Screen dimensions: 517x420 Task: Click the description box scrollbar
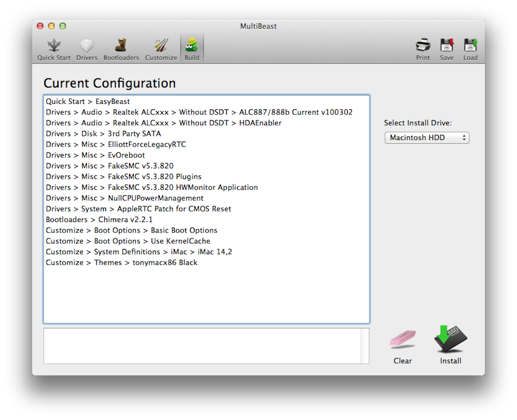[x=365, y=346]
